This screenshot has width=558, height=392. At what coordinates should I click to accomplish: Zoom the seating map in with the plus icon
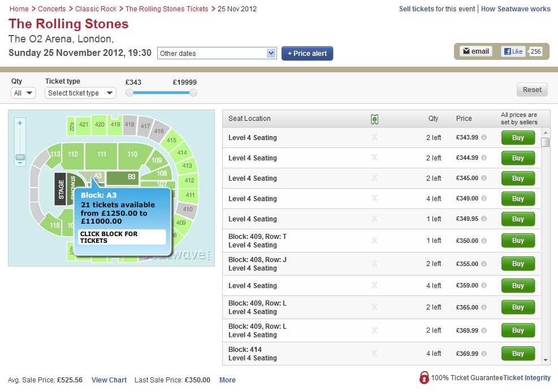click(19, 122)
